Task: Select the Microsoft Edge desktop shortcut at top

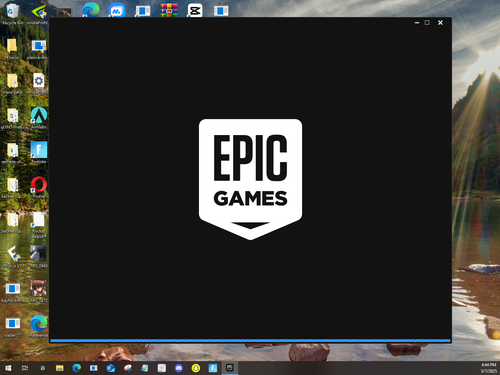Action: [x=91, y=9]
